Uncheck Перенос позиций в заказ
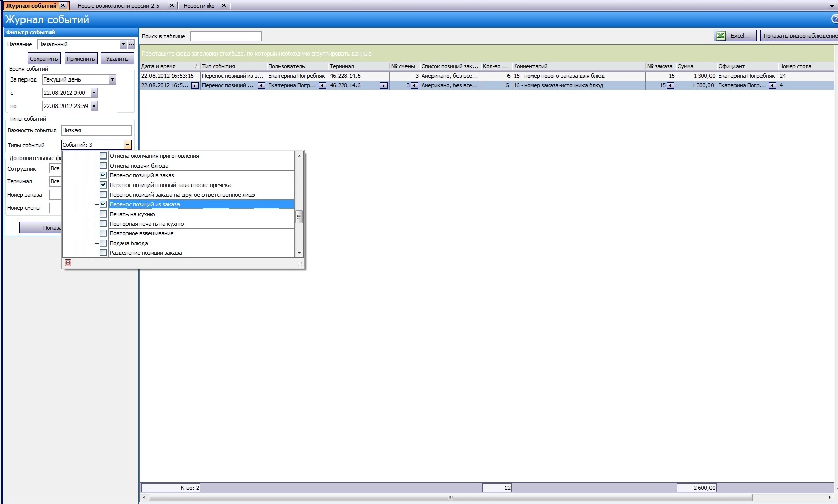This screenshot has height=504, width=838. pyautogui.click(x=104, y=175)
